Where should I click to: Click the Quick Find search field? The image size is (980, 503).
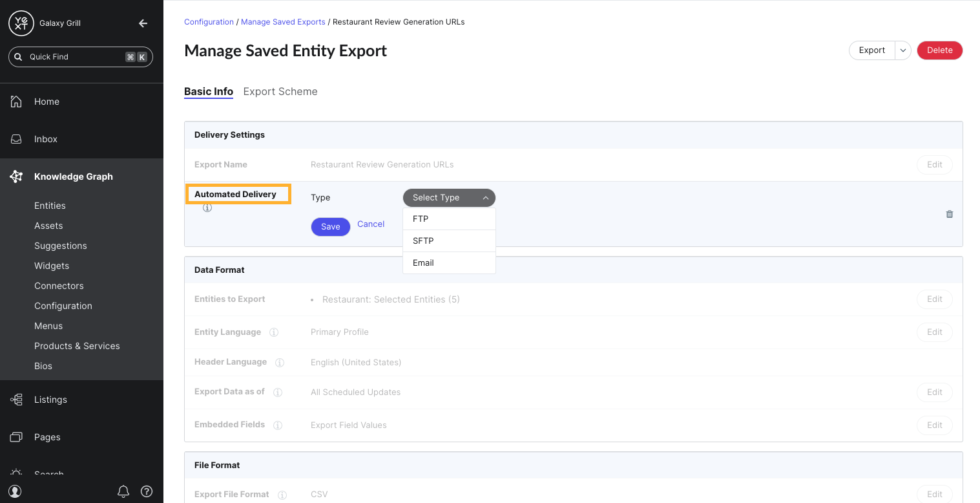[81, 57]
